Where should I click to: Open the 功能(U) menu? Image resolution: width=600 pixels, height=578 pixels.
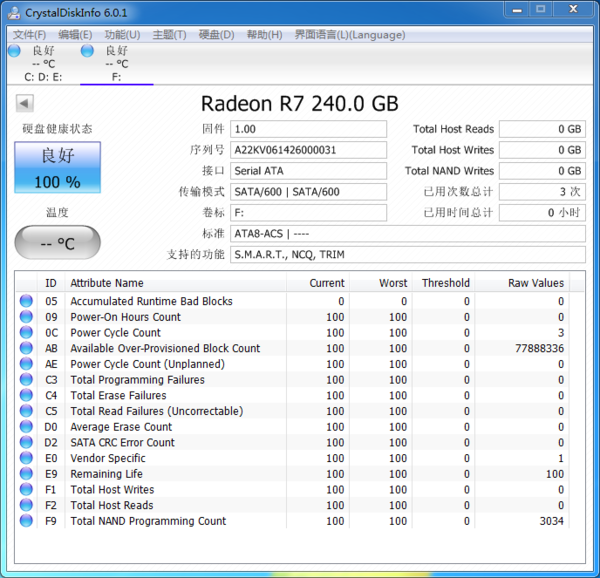pos(122,35)
